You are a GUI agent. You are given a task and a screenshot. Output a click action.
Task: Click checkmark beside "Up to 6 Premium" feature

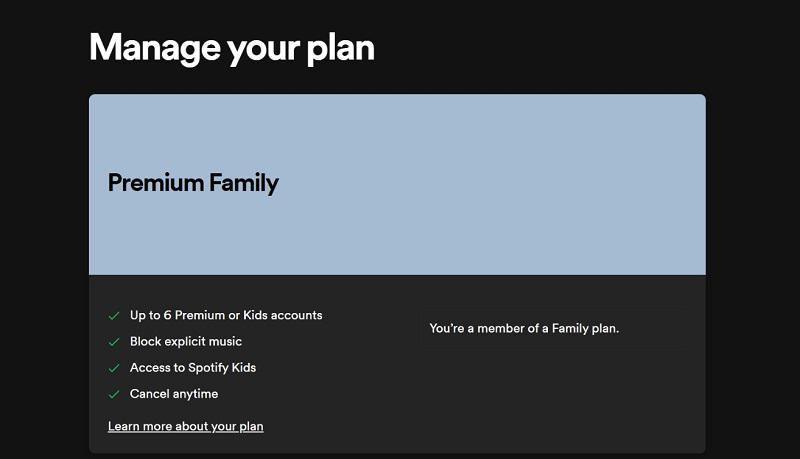114,316
